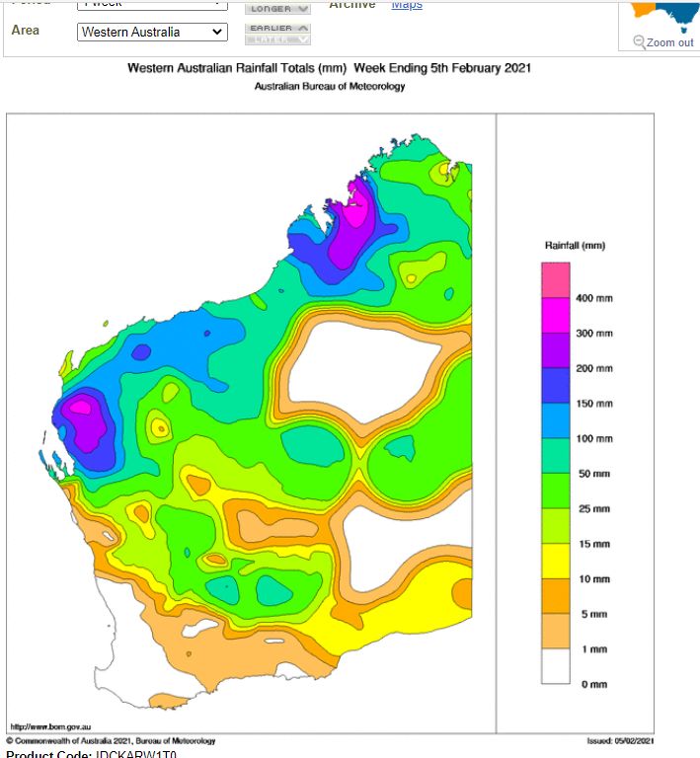Open the Area dropdown showing Western Australia
700x758 pixels.
152,32
